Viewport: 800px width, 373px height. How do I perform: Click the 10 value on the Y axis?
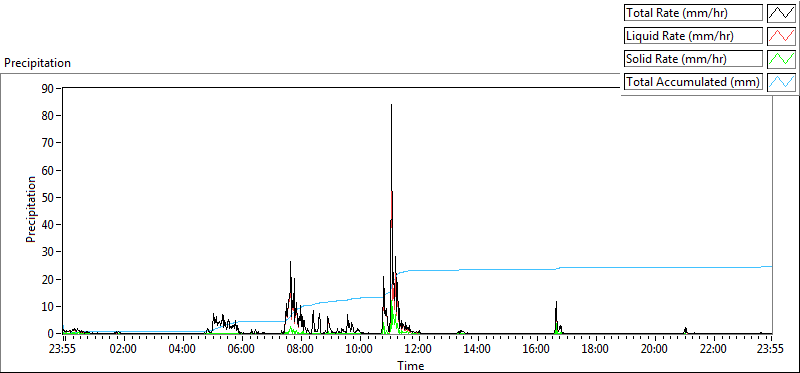click(47, 307)
